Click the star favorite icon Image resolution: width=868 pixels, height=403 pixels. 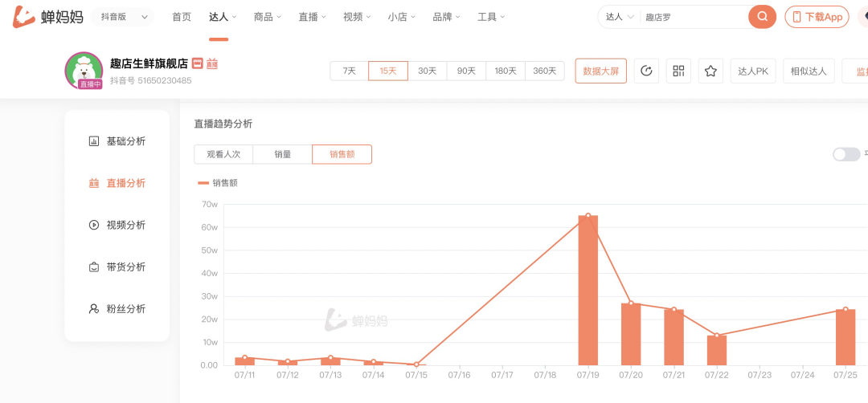(x=710, y=71)
